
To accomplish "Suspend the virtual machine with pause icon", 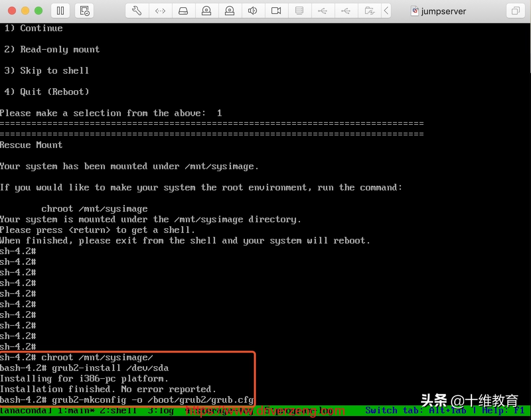I will pyautogui.click(x=60, y=11).
